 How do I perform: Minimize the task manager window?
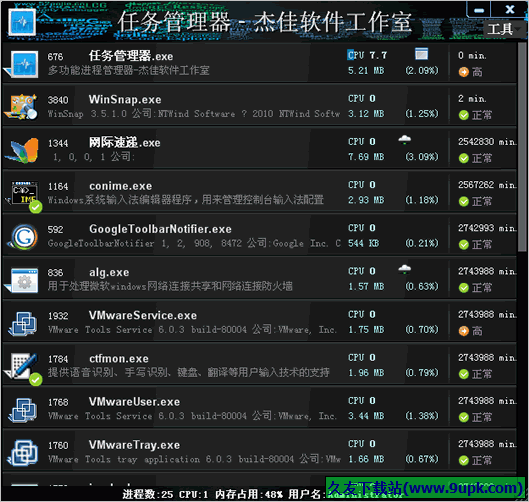click(x=479, y=9)
